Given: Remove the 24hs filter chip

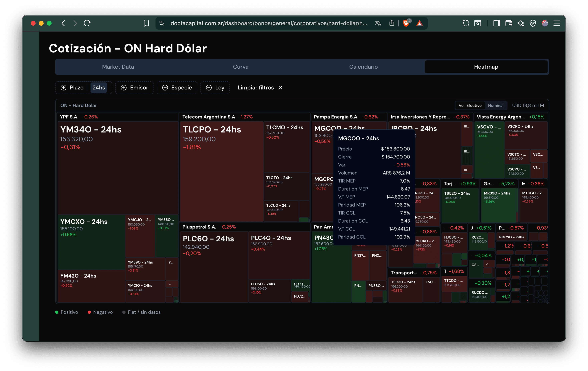Looking at the screenshot, I should 99,88.
